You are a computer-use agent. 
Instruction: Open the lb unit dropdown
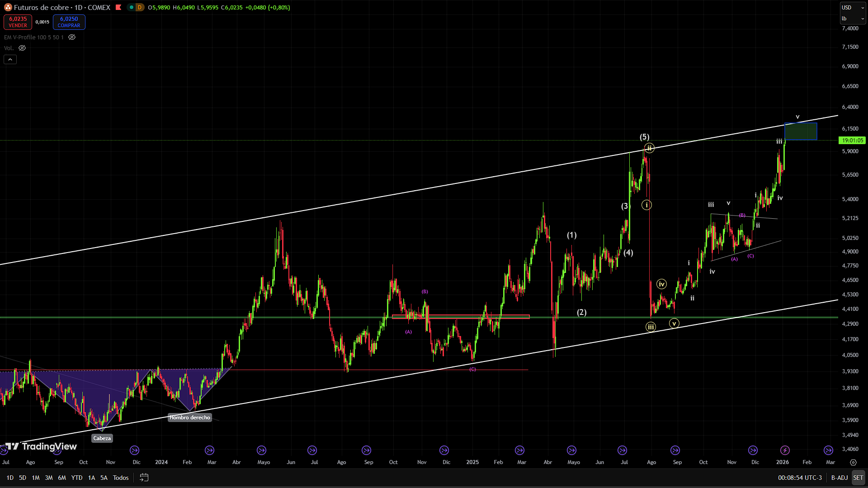pos(853,19)
